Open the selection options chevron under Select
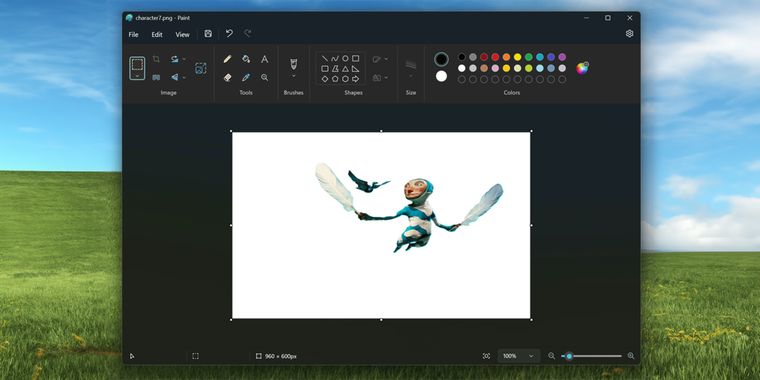Screen dimensions: 760x380 click(137, 76)
